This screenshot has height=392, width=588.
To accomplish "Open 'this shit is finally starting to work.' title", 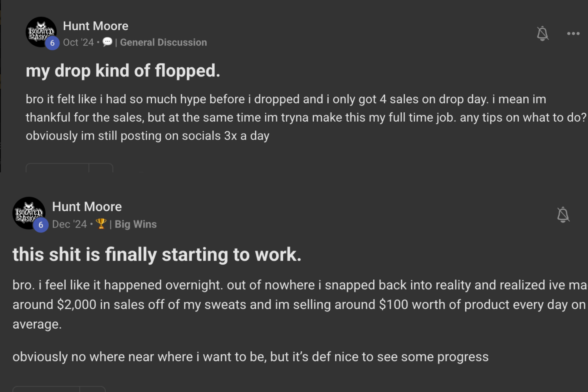I will [x=157, y=254].
